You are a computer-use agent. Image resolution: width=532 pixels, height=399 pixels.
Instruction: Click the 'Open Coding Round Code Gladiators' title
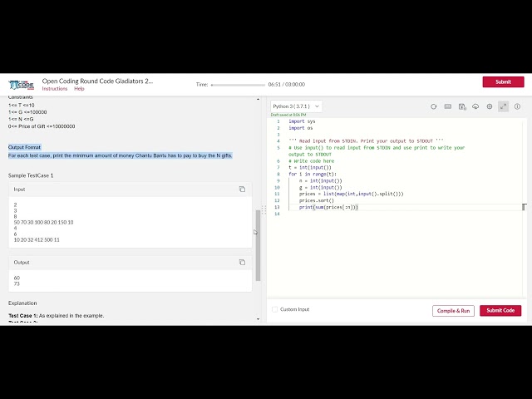(97, 81)
